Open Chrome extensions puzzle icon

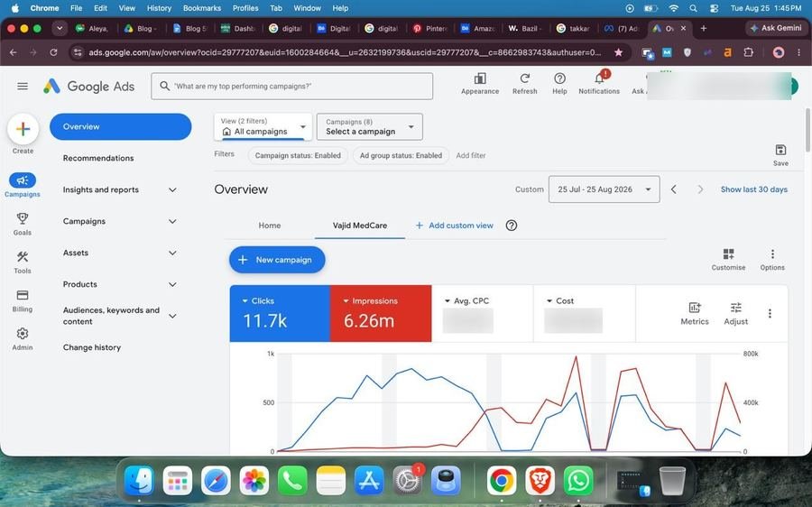(748, 52)
